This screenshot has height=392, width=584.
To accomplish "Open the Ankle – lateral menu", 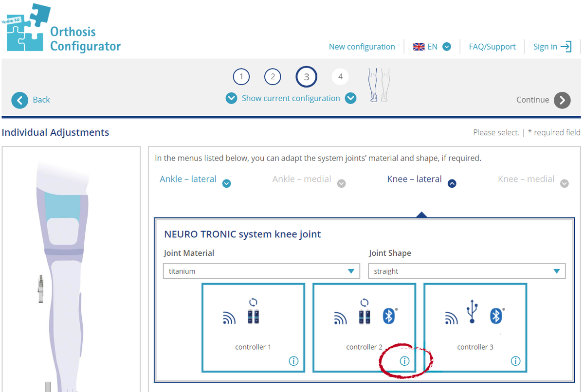I will coord(188,179).
